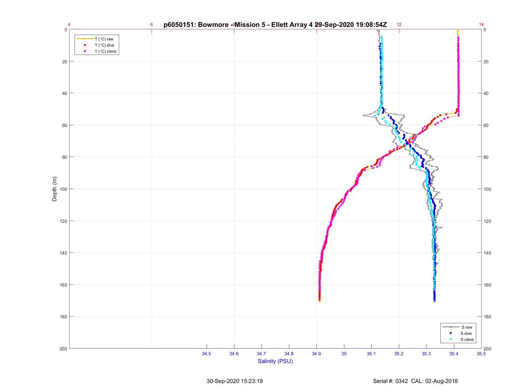The height and width of the screenshot is (392, 532).
Task: Click salinity axis tick label 34.6
Action: (234, 354)
